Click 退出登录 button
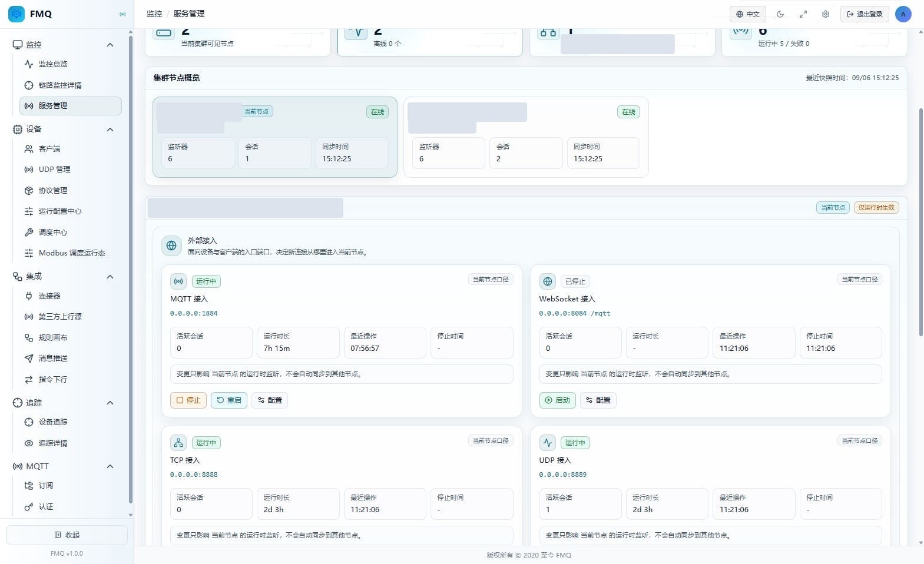This screenshot has width=924, height=564. [865, 14]
